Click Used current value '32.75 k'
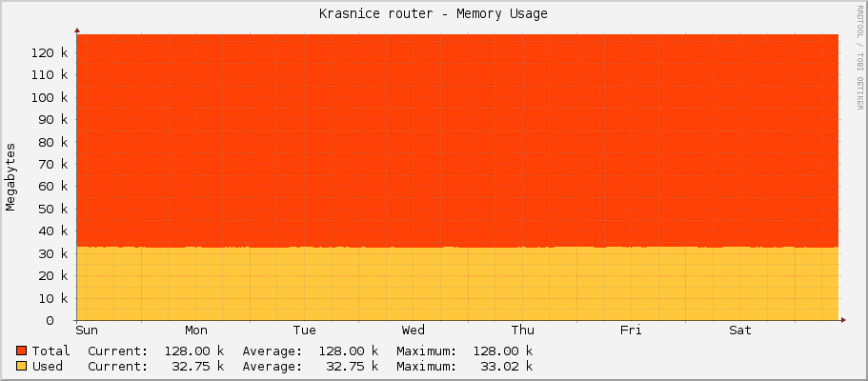 coord(198,367)
